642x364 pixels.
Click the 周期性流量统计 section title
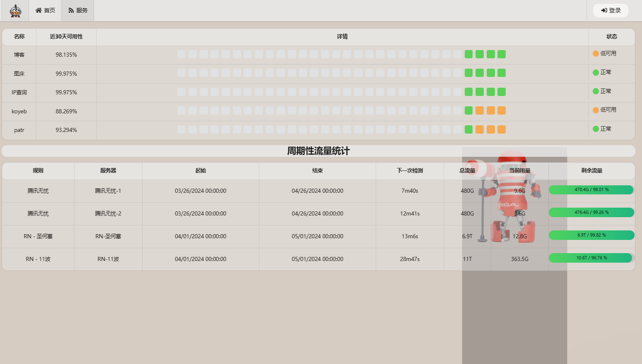tap(318, 151)
